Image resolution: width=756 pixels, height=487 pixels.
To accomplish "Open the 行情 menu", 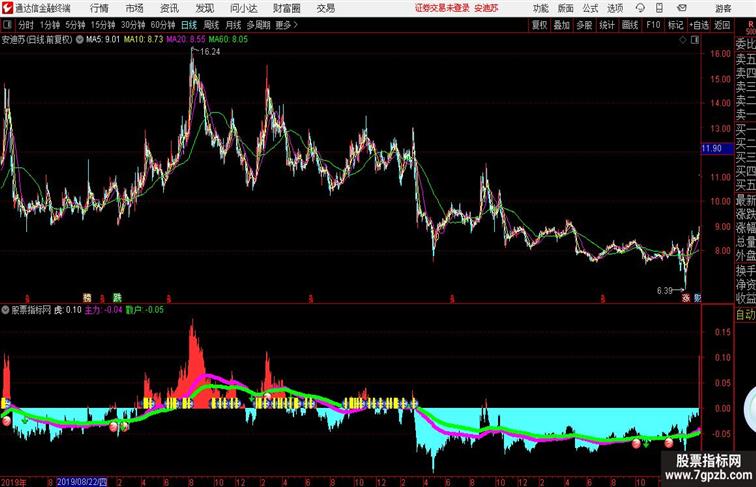I will pyautogui.click(x=99, y=8).
